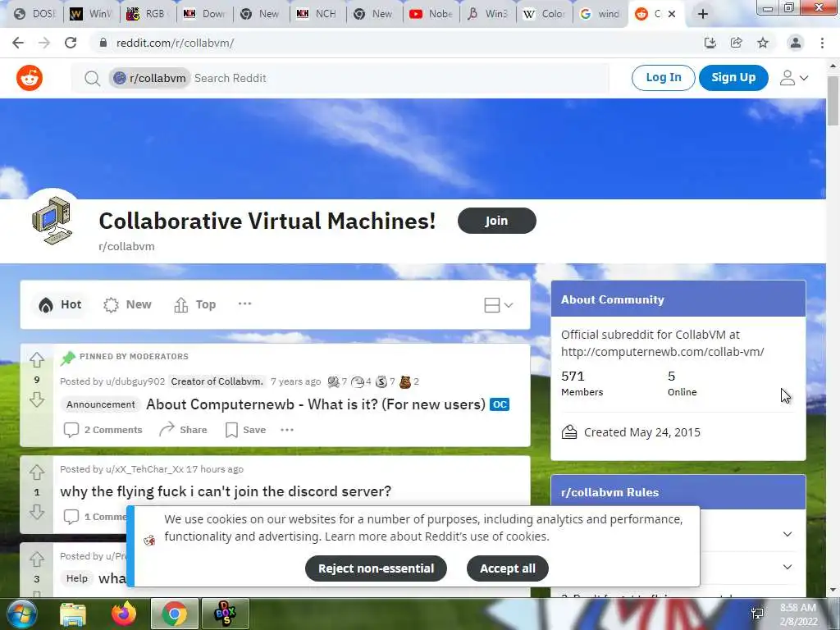Launch Firefox from the taskbar
The image size is (840, 630).
pyautogui.click(x=124, y=614)
